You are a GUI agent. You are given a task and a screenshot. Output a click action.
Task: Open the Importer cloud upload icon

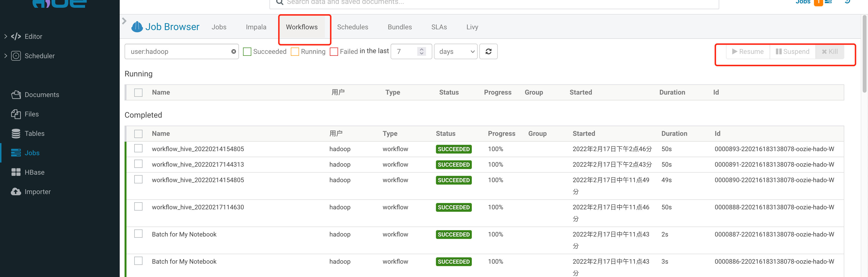[x=16, y=191]
